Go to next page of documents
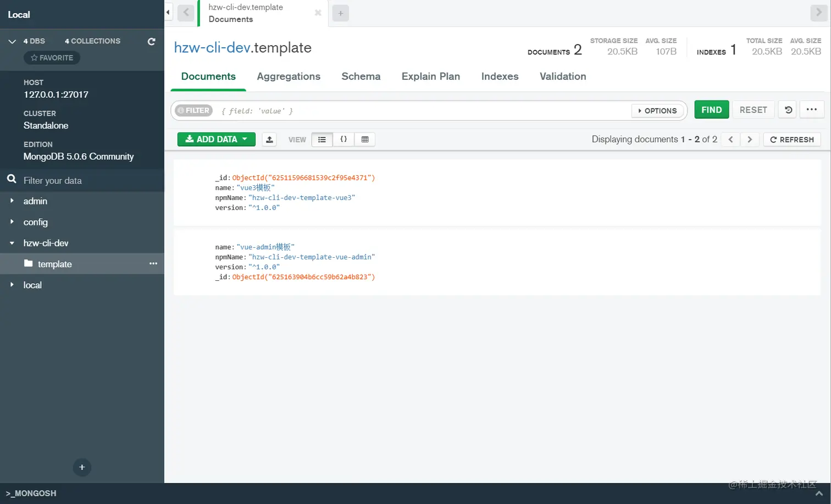Viewport: 831px width, 504px height. tap(750, 140)
